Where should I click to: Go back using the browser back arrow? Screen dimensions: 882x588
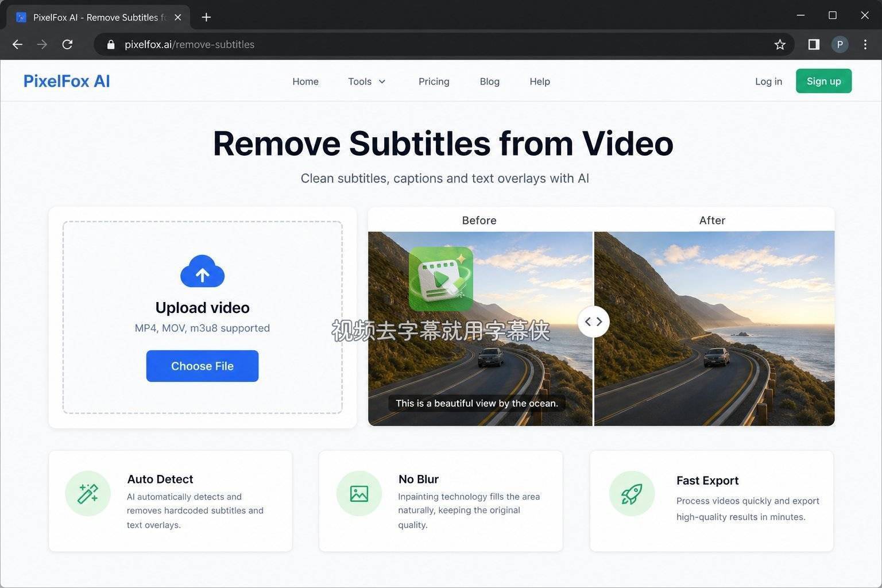(x=17, y=44)
